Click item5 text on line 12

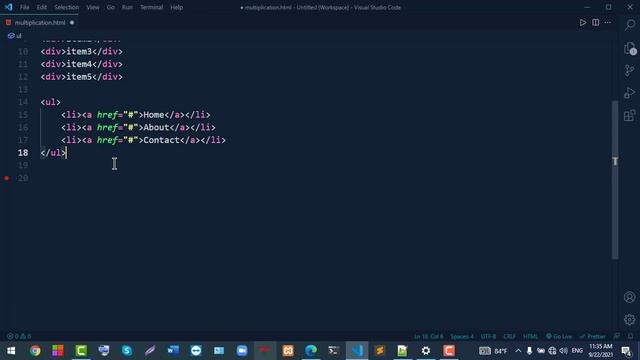tap(79, 77)
